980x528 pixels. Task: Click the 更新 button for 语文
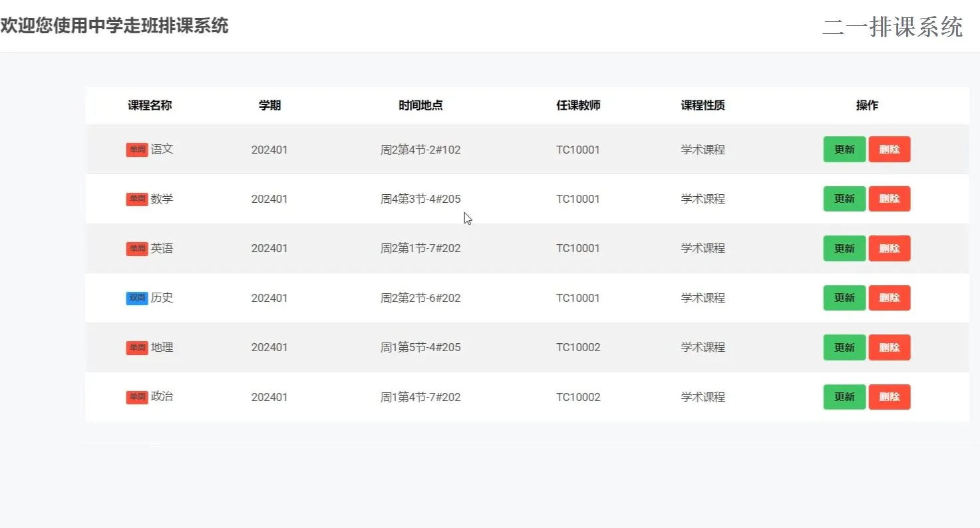click(x=844, y=150)
